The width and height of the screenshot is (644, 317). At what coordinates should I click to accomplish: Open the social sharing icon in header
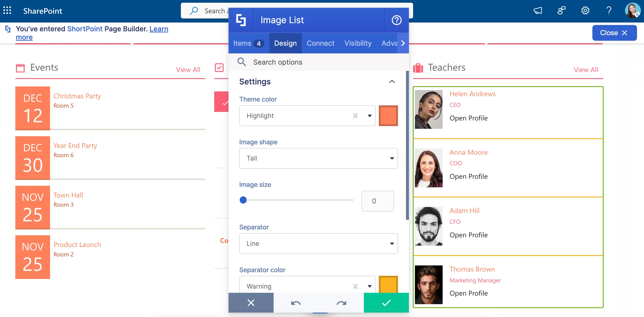pos(561,11)
